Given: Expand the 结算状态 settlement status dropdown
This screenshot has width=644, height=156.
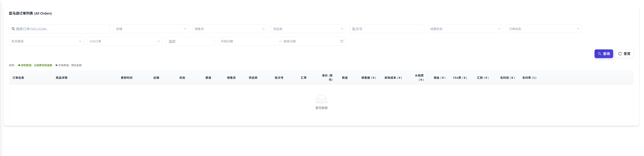Looking at the screenshot, I should pyautogui.click(x=465, y=29).
